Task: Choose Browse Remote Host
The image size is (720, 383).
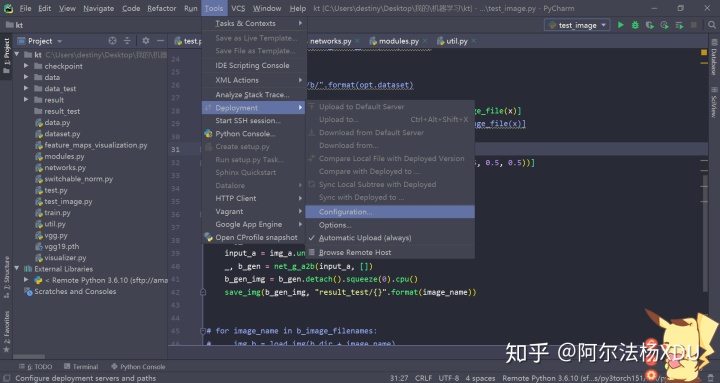Action: [x=390, y=252]
